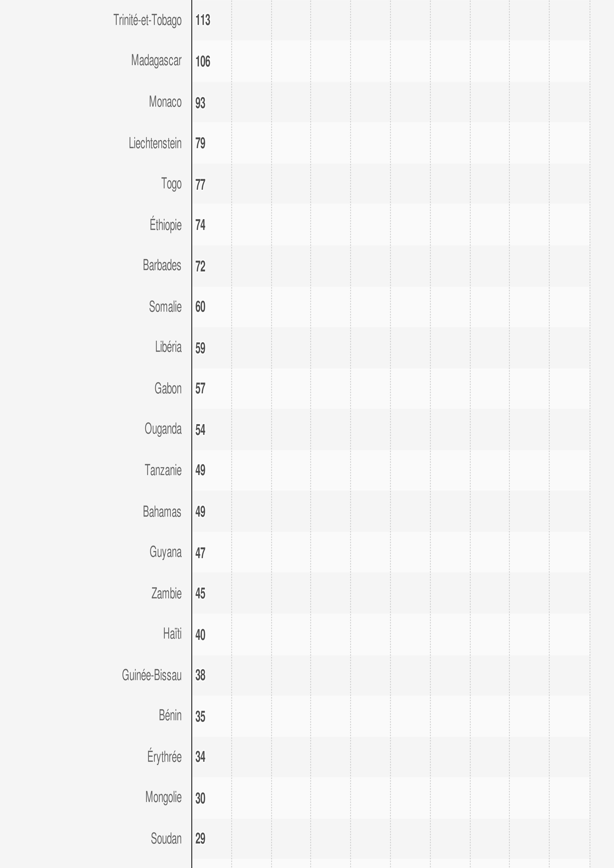Screen dimensions: 614x868
Task: Select the Guinée-Bissau row label
Action: point(152,675)
